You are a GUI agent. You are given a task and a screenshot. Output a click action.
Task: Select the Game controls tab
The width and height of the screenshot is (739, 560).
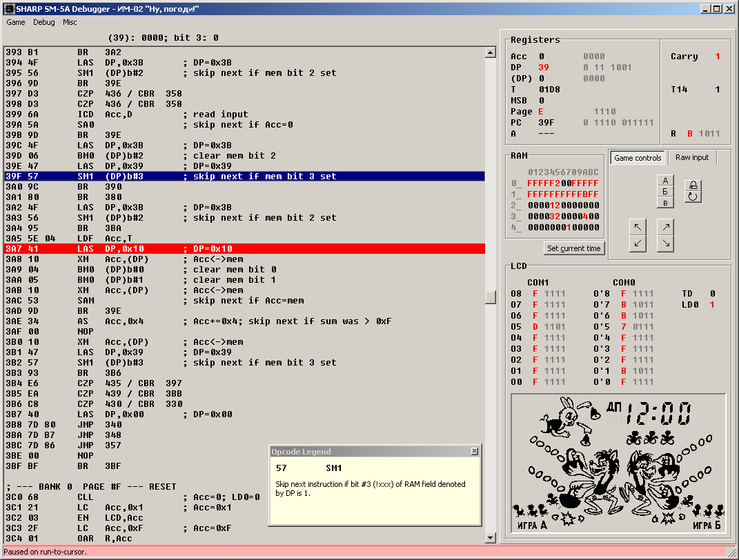(x=638, y=158)
